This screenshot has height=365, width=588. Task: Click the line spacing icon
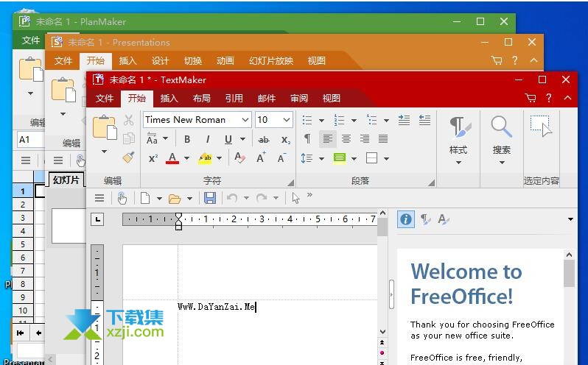tap(307, 158)
